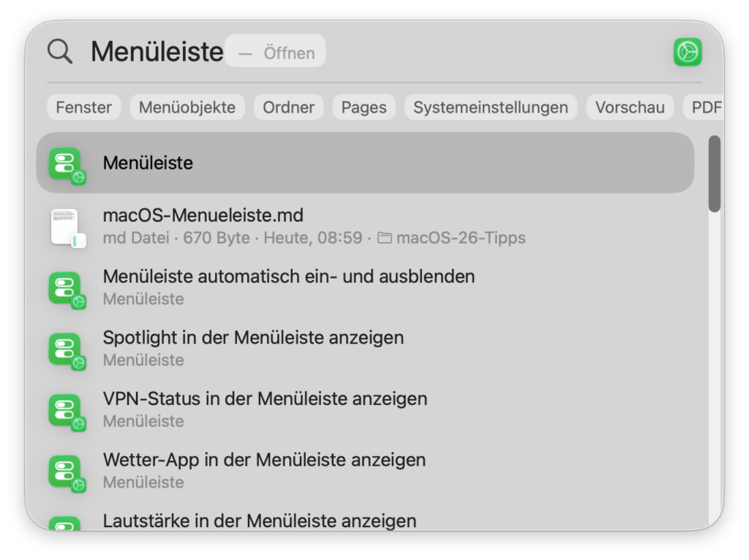Open 'Spotlight in der Menüleiste anzeigen' setting
This screenshot has height=560, width=749.
(x=252, y=338)
